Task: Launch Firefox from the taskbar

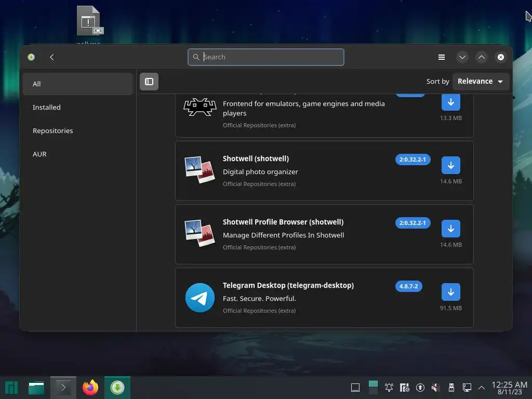Action: [90, 388]
